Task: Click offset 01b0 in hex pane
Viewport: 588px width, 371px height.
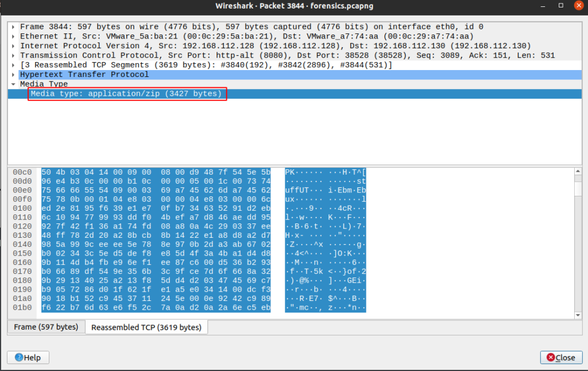Action: pos(22,308)
